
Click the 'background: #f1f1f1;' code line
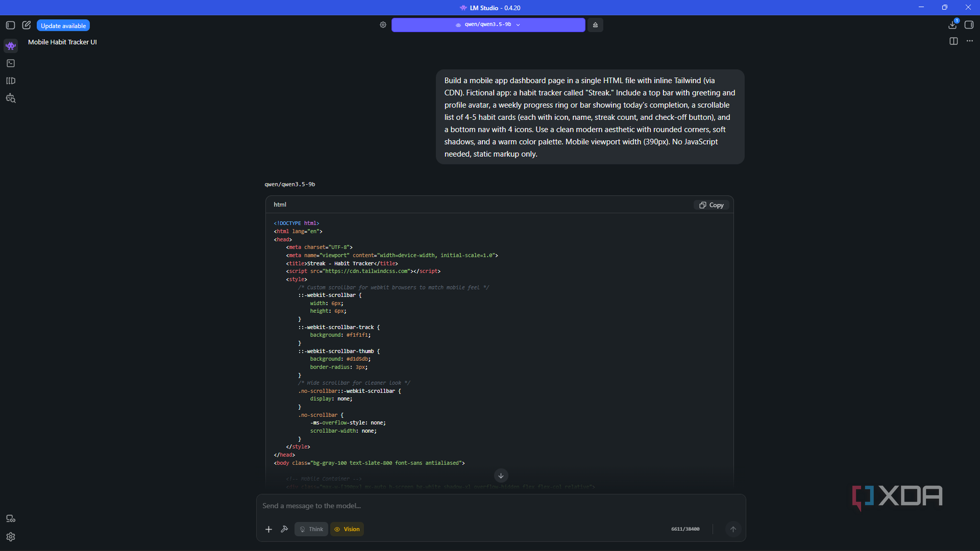[340, 335]
